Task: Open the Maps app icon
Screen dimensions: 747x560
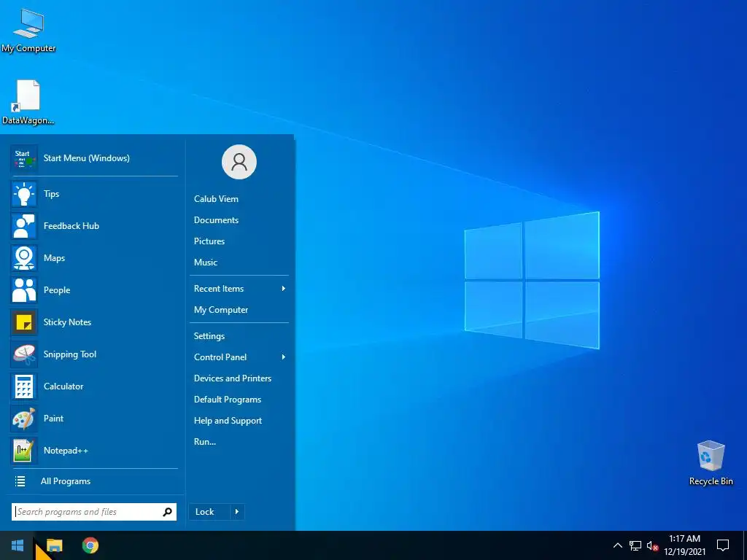Action: tap(24, 258)
